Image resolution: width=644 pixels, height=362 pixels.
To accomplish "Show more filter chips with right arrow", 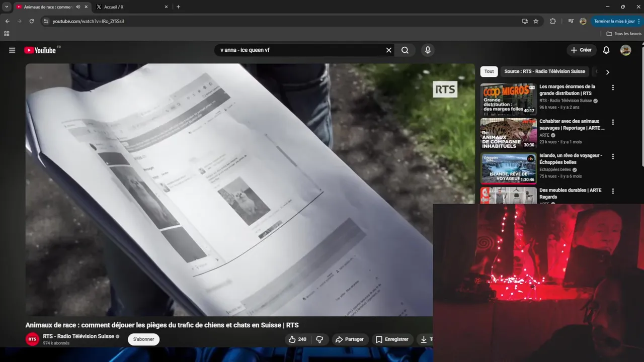I will pyautogui.click(x=607, y=72).
